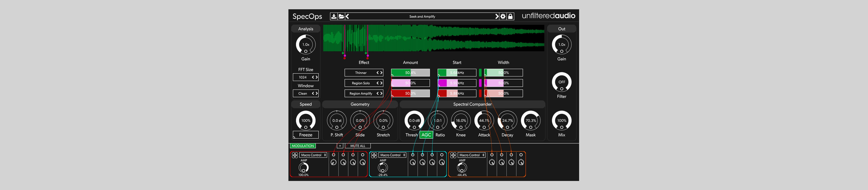Click the orange modulator's flower icon

click(x=453, y=155)
